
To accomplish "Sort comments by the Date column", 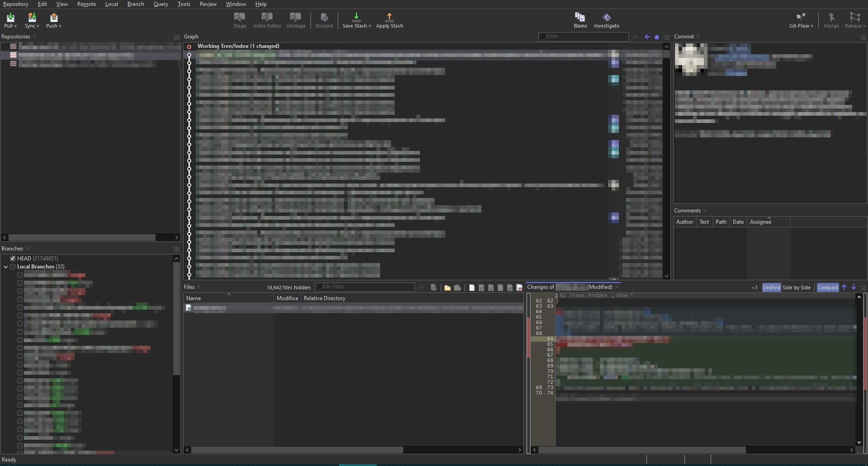I will coord(738,222).
